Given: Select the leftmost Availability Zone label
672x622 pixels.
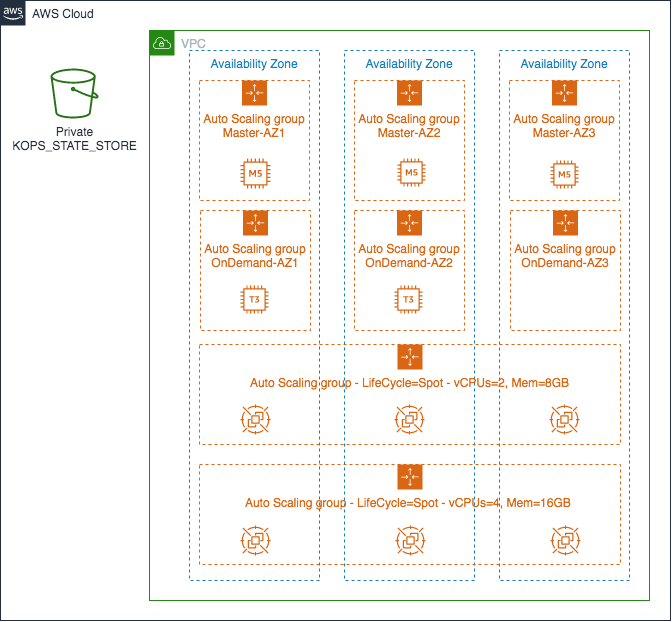Looking at the screenshot, I should (254, 64).
